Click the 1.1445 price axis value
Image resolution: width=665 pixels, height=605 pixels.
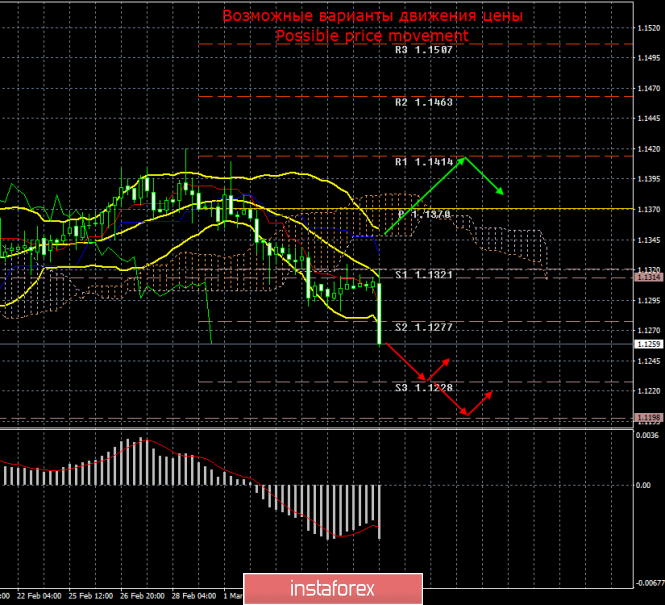click(649, 118)
